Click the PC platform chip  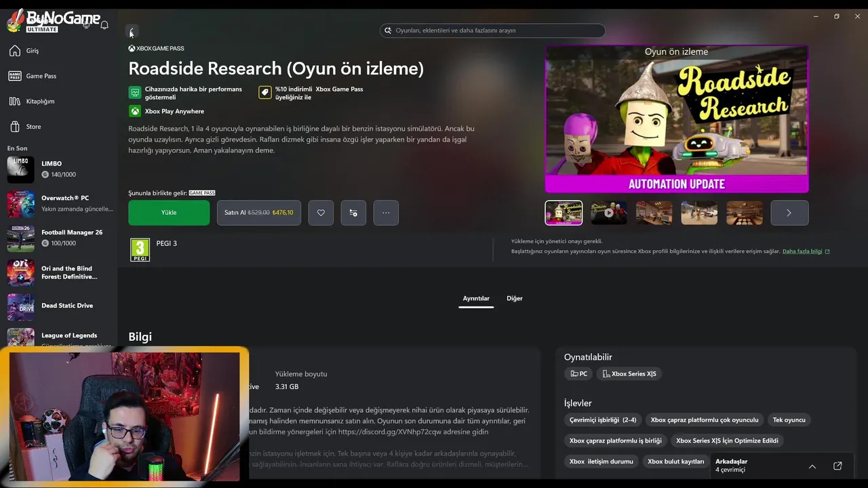point(579,373)
